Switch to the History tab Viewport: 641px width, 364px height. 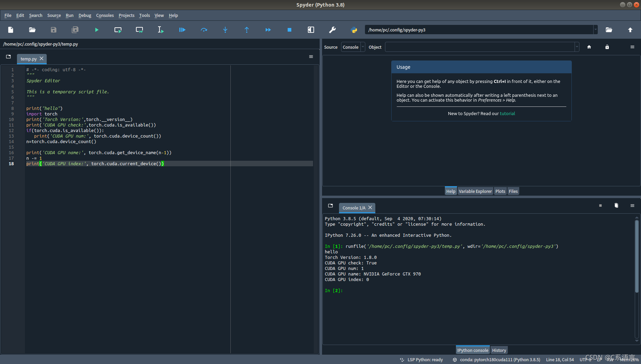point(499,350)
